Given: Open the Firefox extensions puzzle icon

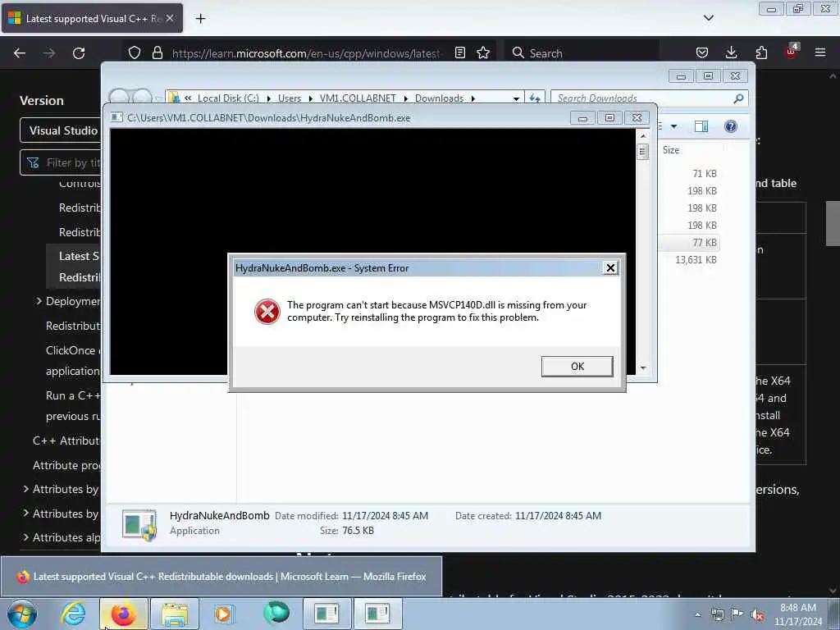Looking at the screenshot, I should tap(761, 52).
